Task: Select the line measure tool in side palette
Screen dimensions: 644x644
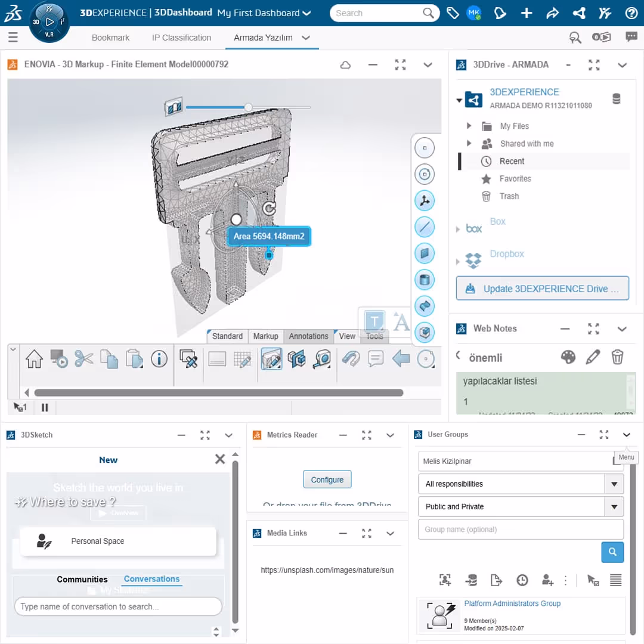Action: [x=425, y=227]
